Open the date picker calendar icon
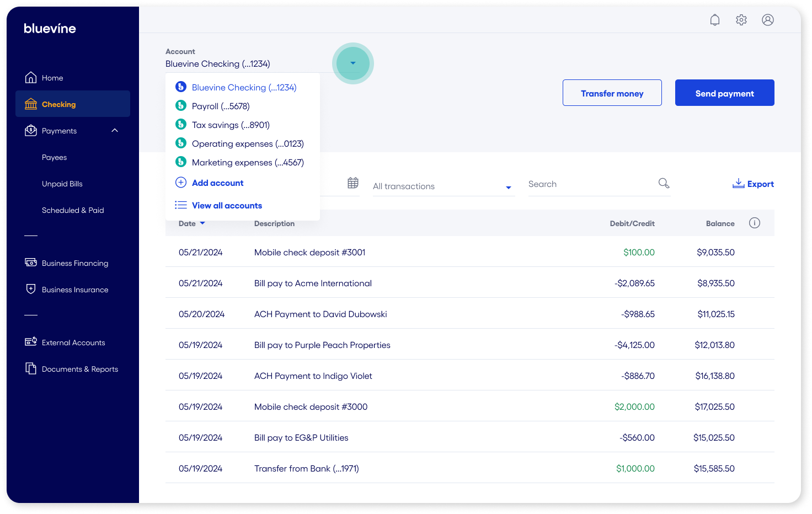This screenshot has width=812, height=514. [353, 183]
